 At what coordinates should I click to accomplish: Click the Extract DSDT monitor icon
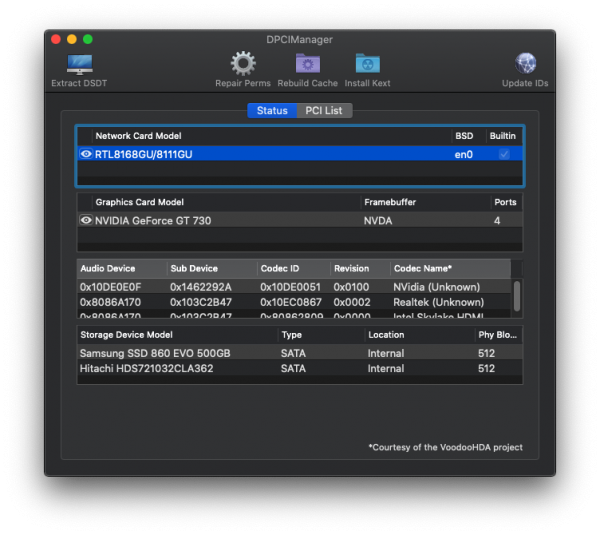[x=79, y=65]
